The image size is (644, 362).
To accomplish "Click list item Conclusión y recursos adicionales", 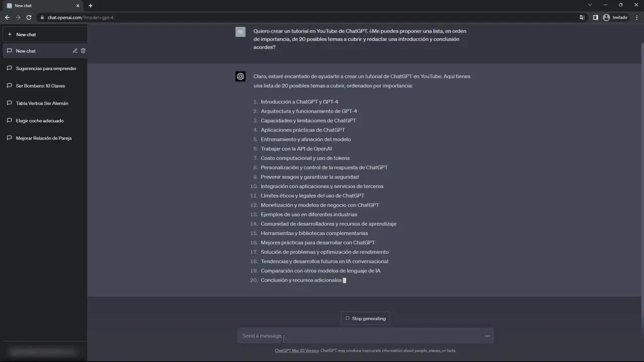I will coord(301,280).
